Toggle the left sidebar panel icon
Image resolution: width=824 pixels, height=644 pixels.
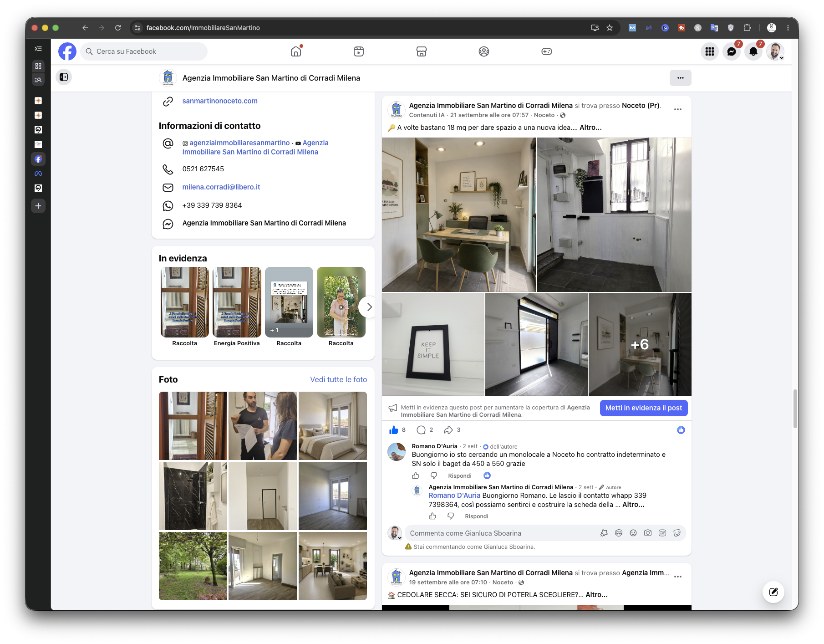(x=64, y=77)
